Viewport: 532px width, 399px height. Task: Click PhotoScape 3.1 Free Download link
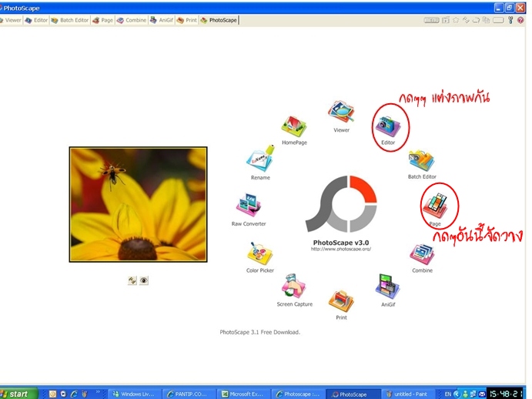(260, 332)
